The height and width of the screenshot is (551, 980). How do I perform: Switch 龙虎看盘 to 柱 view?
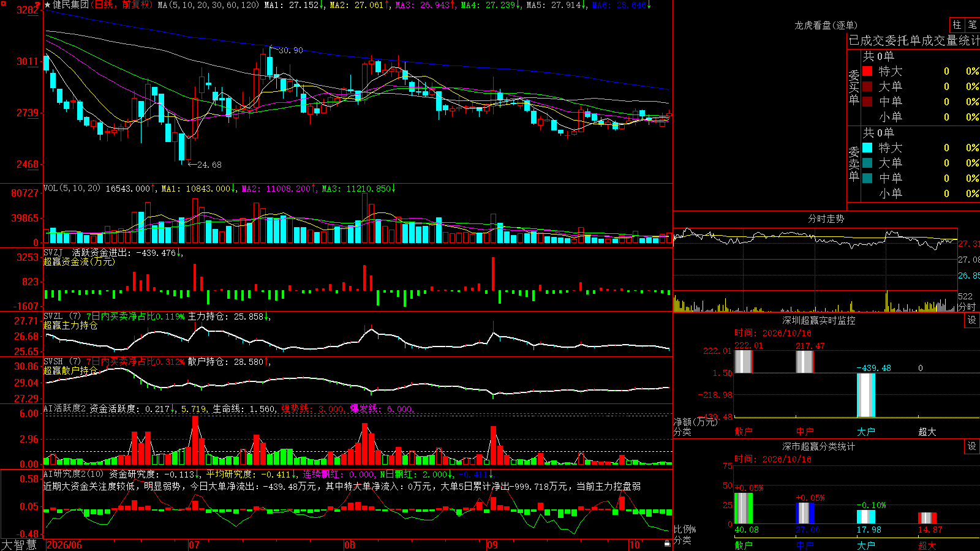coord(957,25)
